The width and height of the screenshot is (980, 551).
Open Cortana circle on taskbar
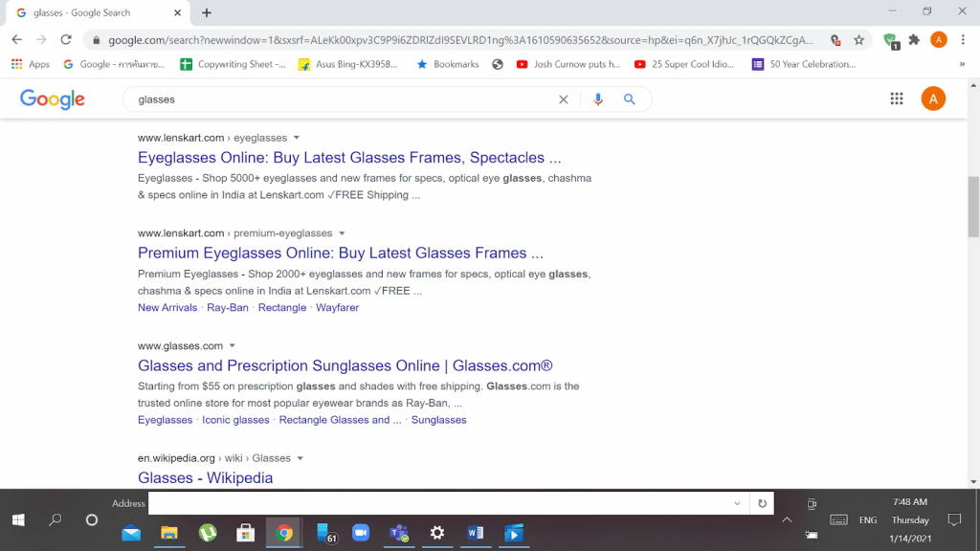click(x=92, y=519)
